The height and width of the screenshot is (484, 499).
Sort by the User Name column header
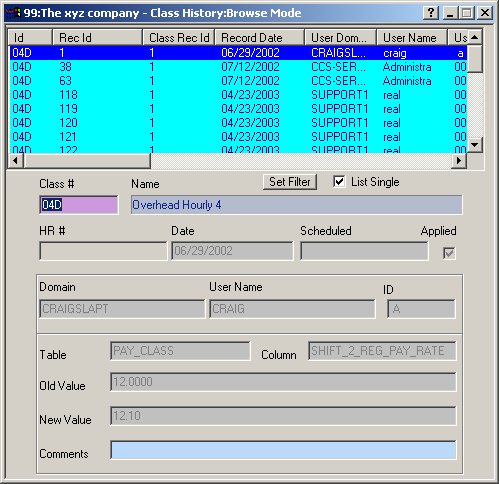[x=412, y=37]
